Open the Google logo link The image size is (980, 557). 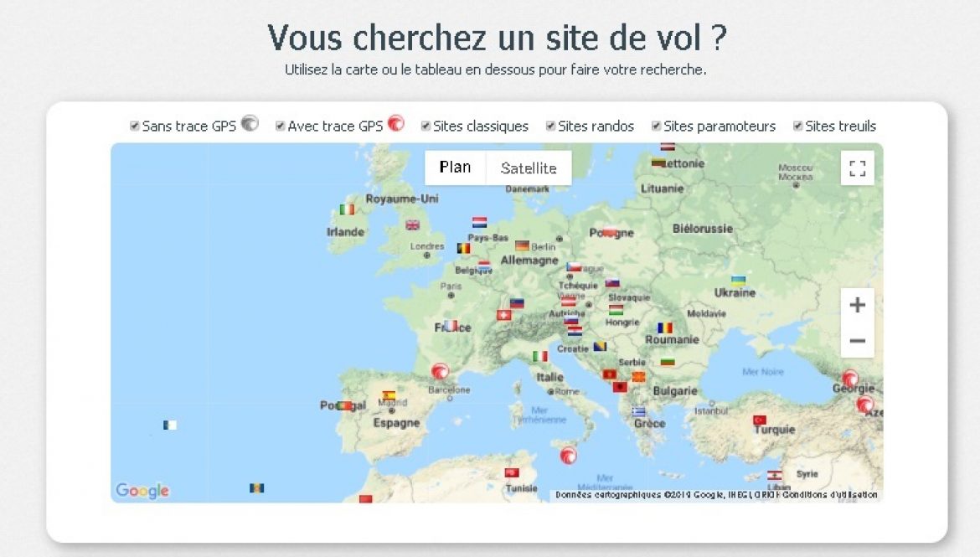(142, 490)
